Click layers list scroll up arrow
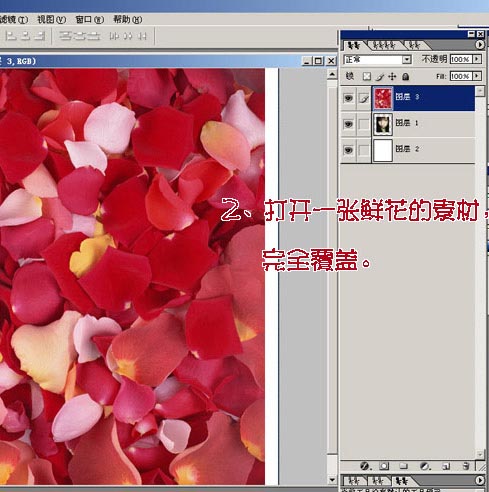 click(x=480, y=91)
